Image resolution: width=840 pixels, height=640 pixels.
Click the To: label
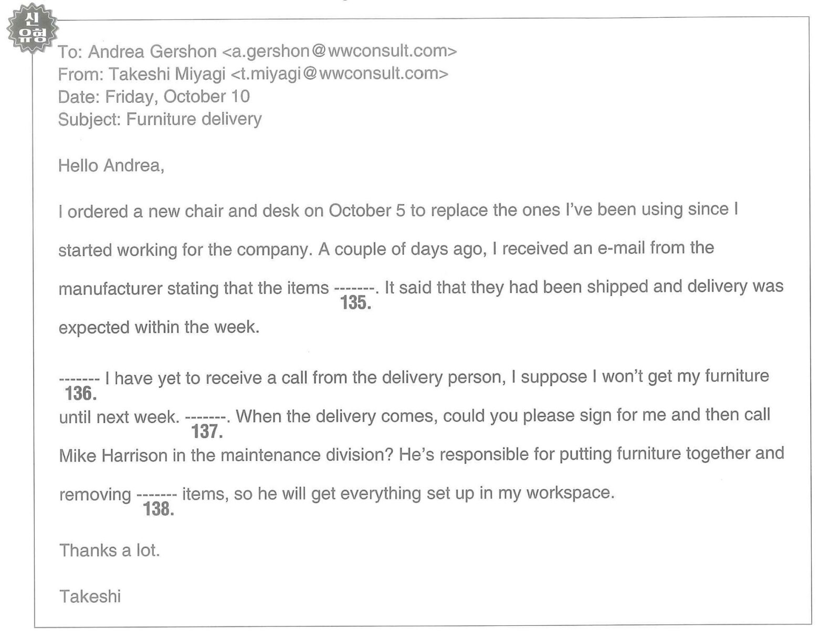coord(70,52)
